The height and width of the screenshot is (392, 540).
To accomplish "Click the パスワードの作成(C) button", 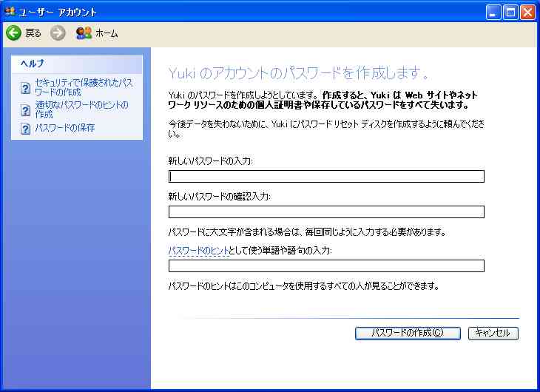I will pyautogui.click(x=408, y=333).
